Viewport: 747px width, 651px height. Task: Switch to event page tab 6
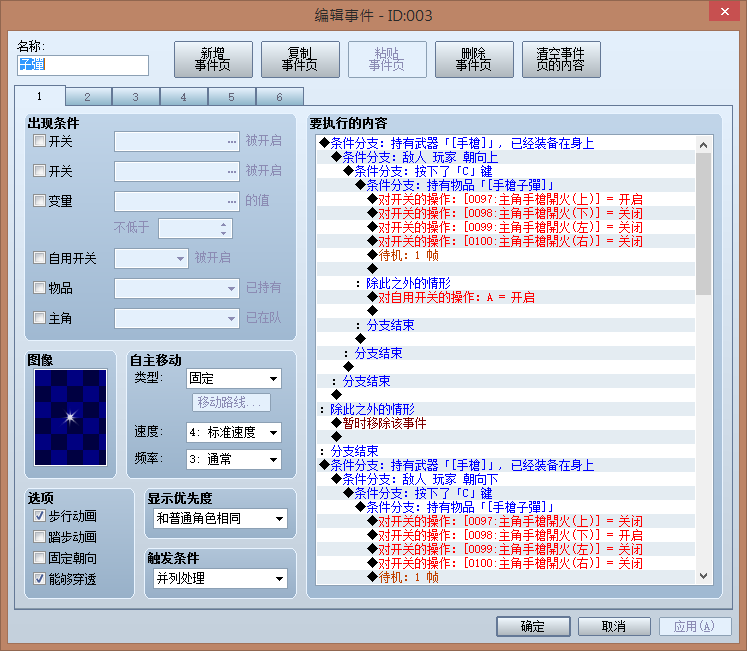[x=280, y=97]
